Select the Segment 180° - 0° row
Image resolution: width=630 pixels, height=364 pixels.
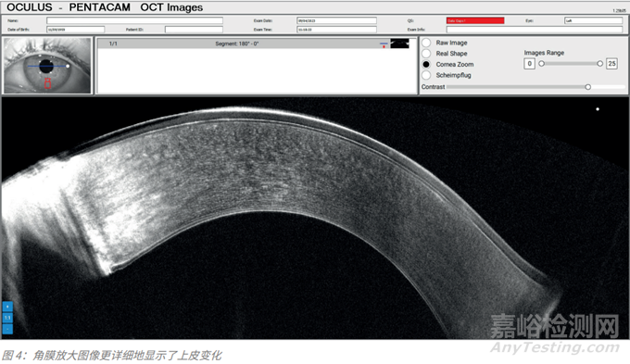tap(257, 44)
